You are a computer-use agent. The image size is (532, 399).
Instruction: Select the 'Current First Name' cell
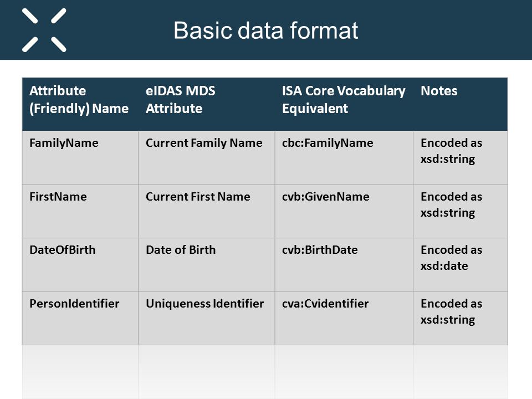pos(207,211)
